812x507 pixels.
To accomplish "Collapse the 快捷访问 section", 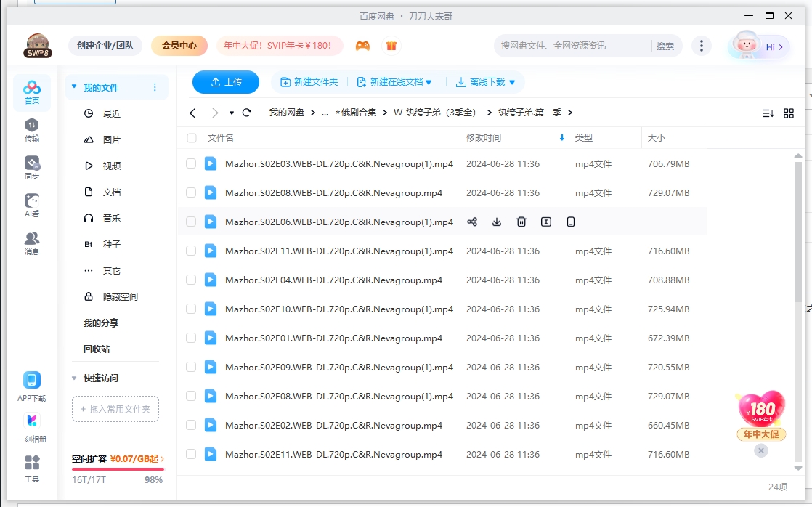I will (x=74, y=378).
